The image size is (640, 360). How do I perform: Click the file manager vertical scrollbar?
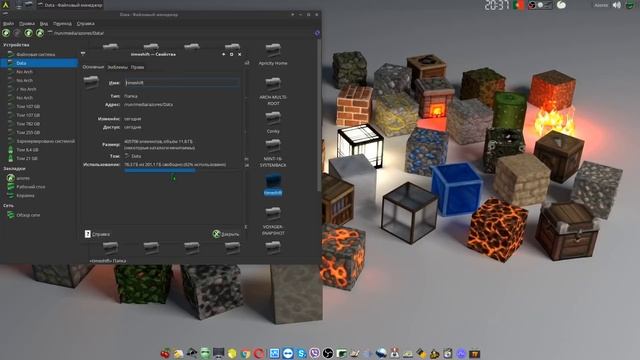319,115
